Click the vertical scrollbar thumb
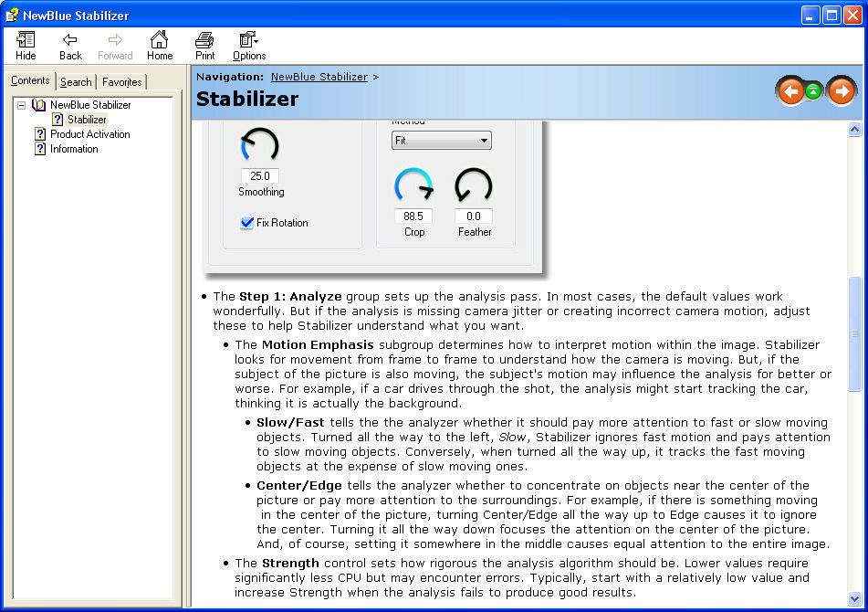 tap(854, 334)
